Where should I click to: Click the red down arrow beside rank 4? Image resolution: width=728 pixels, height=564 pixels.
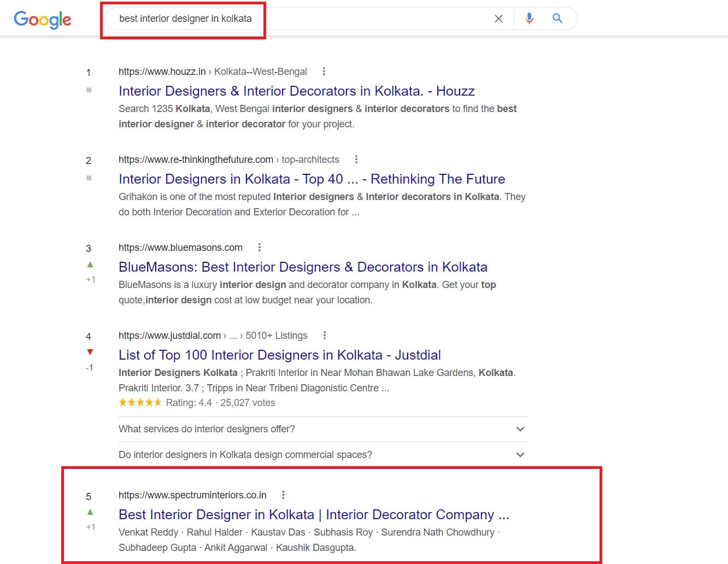coord(90,352)
